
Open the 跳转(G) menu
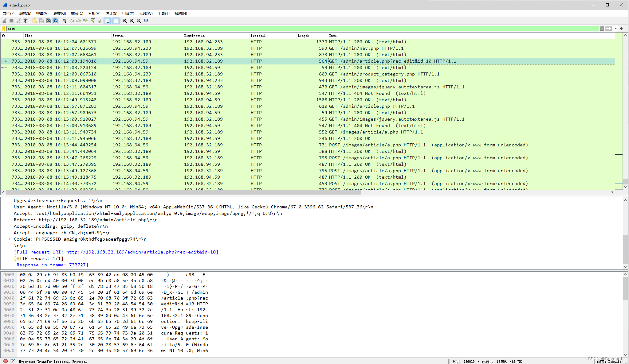60,14
